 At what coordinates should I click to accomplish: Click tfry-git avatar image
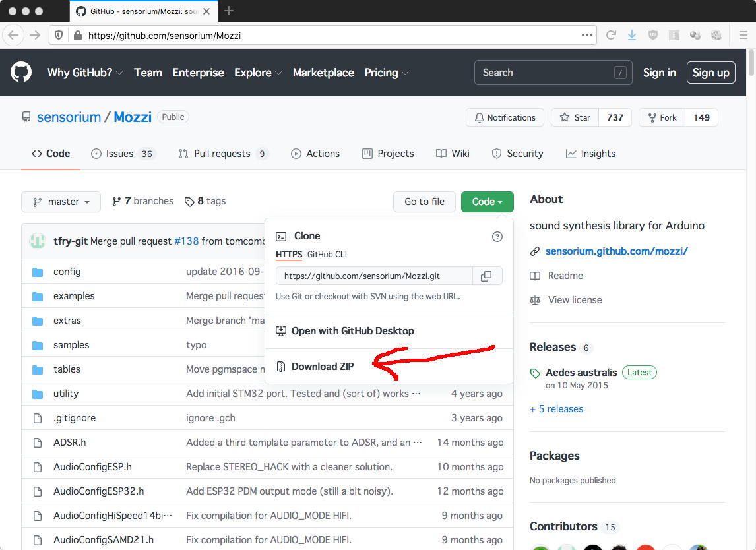tap(38, 241)
